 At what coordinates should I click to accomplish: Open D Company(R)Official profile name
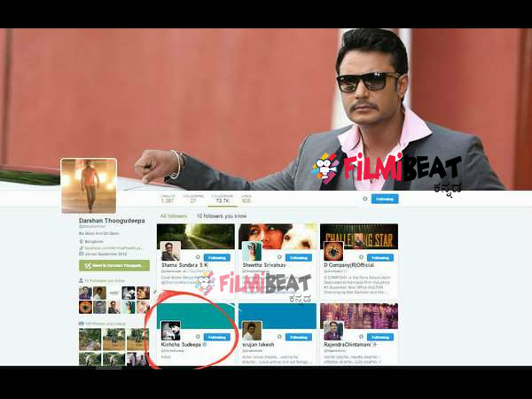coord(348,265)
